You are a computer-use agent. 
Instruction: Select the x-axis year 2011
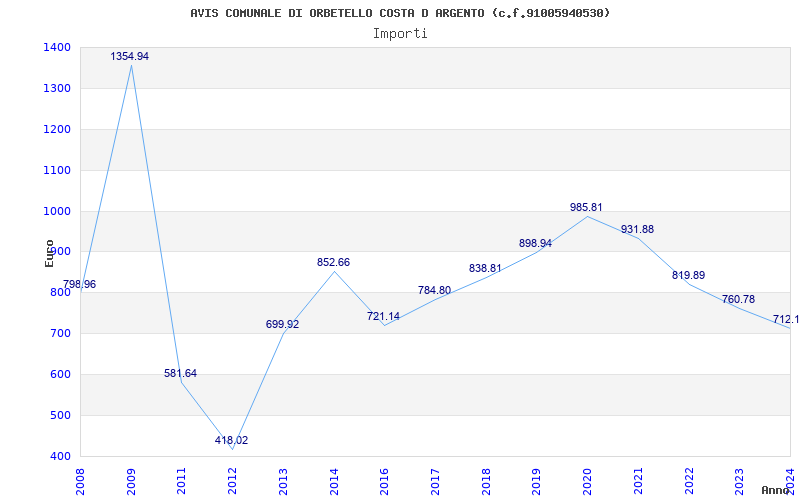pos(182,481)
